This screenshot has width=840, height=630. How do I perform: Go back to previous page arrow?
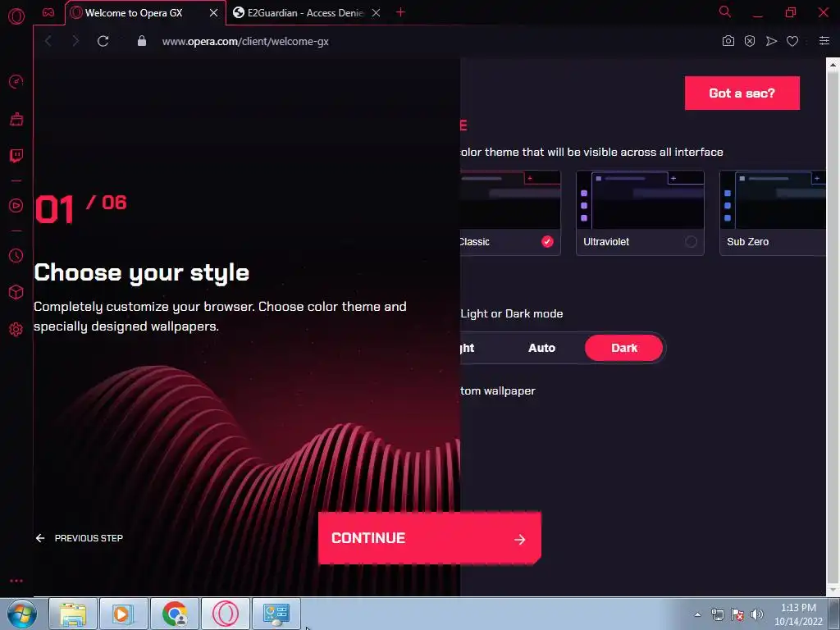pyautogui.click(x=48, y=41)
